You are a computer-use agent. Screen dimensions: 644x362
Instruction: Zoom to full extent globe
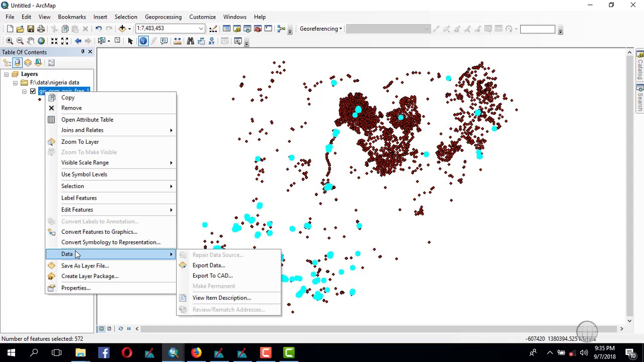click(x=41, y=41)
